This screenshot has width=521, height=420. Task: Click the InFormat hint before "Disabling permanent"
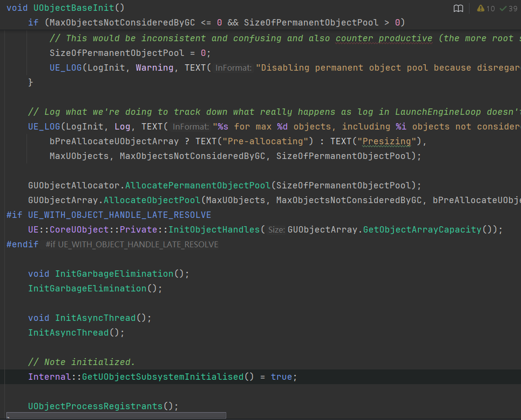[x=233, y=68]
